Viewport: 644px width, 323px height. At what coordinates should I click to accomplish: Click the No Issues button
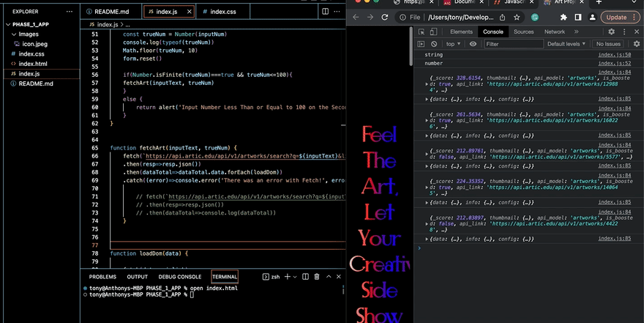(608, 44)
